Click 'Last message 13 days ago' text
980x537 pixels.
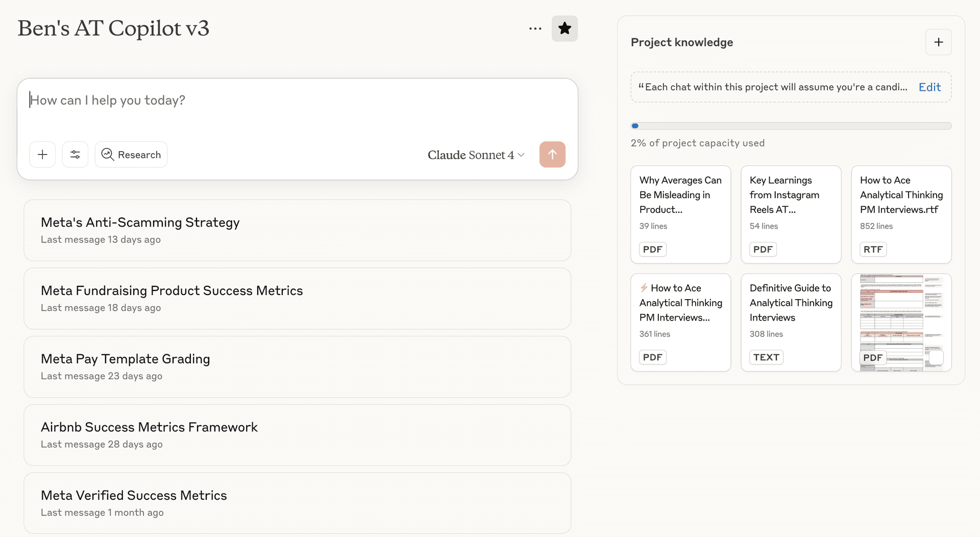click(x=101, y=239)
